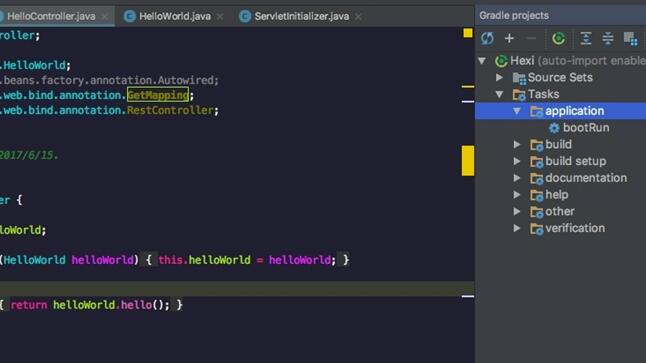Expand the help task group

coord(517,194)
